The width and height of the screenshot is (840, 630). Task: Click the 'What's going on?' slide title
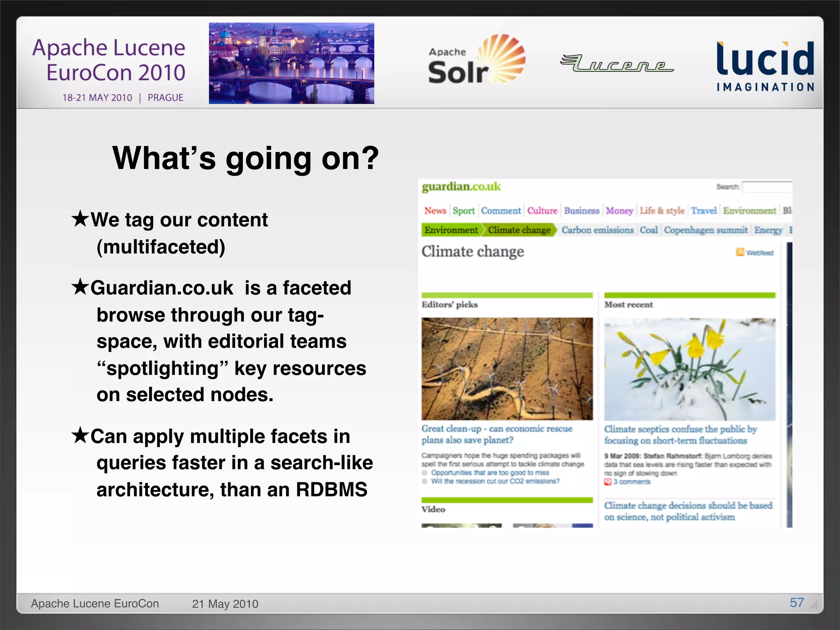point(245,159)
